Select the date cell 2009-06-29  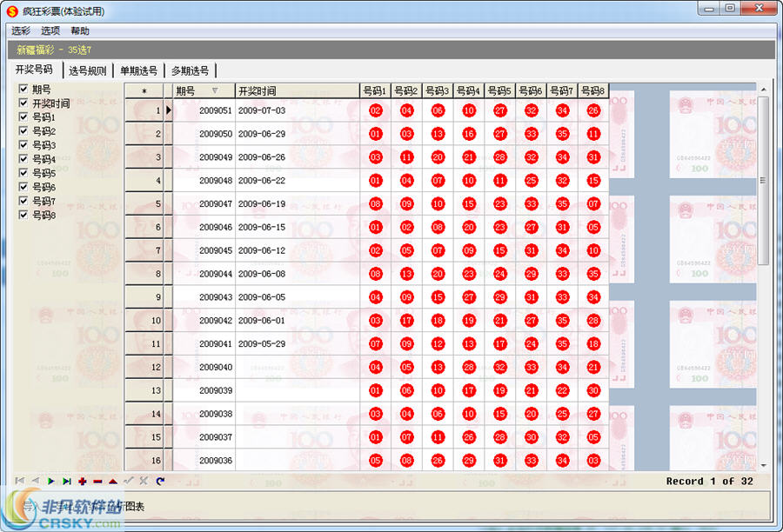point(298,134)
